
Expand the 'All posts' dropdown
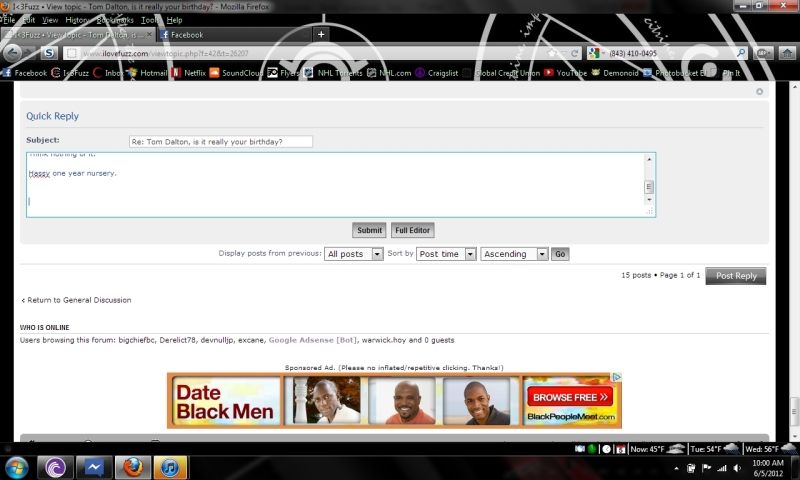tap(354, 254)
